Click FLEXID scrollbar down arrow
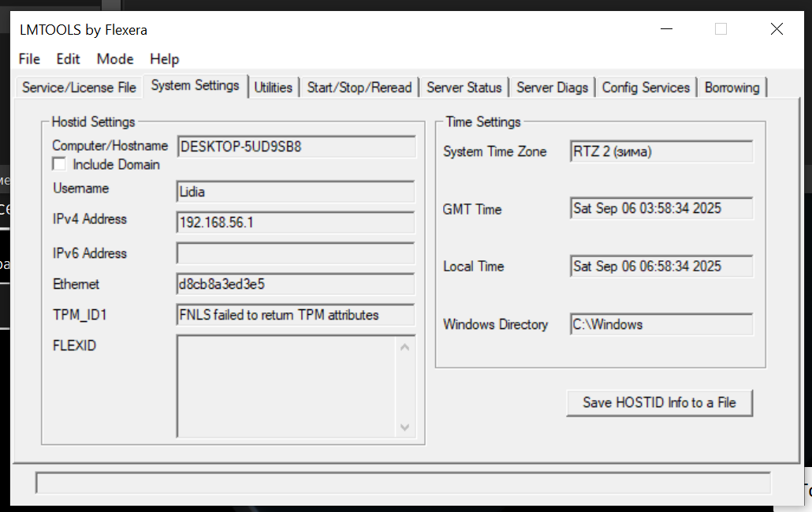This screenshot has height=512, width=812. click(x=405, y=428)
